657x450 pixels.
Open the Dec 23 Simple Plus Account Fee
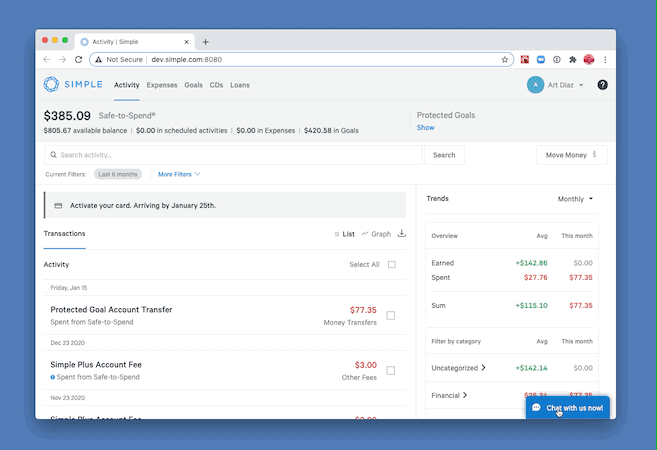click(225, 370)
